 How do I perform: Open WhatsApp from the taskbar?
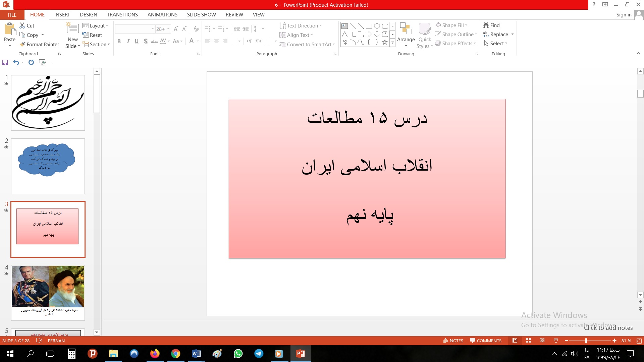[238, 354]
